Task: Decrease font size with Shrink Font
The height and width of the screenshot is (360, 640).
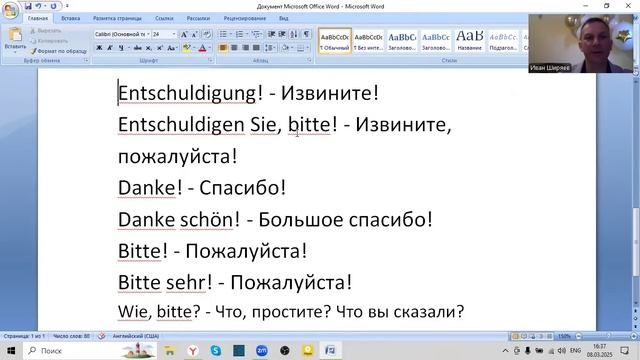Action: (x=195, y=34)
